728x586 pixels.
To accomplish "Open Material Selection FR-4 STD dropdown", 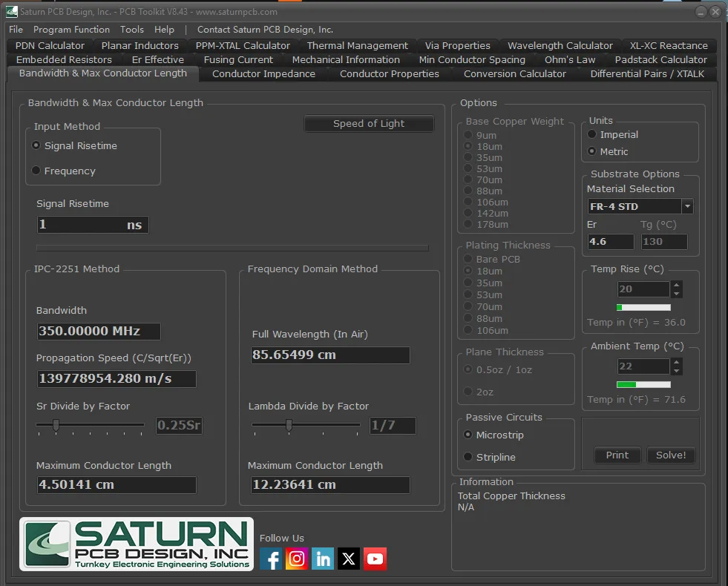I will 688,206.
